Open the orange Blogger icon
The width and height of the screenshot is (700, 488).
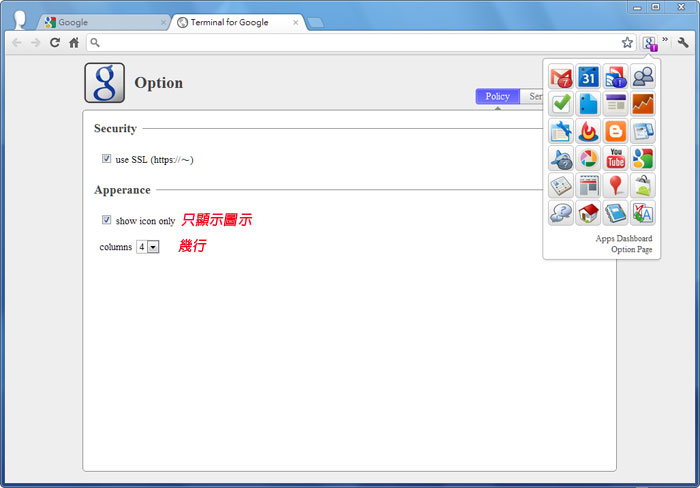616,131
